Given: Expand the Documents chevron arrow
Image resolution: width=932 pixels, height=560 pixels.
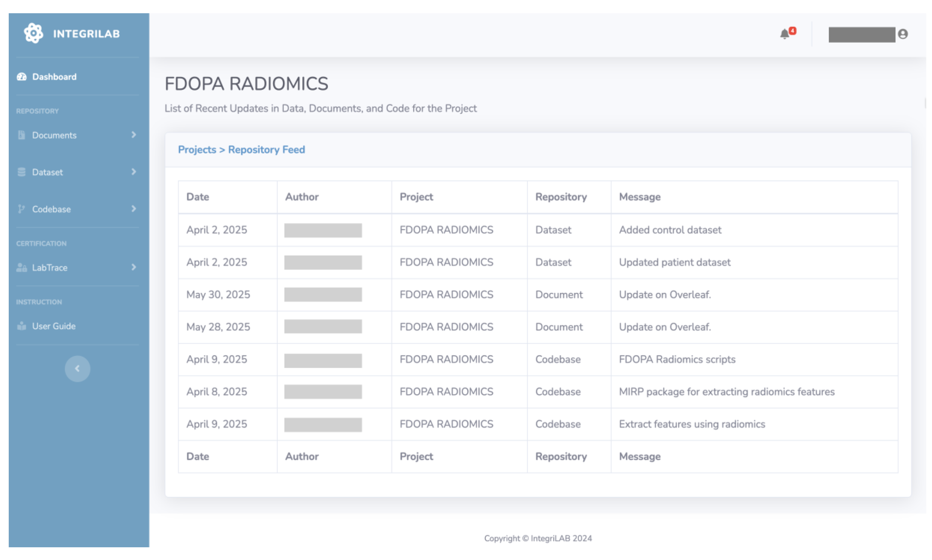Looking at the screenshot, I should tap(133, 135).
